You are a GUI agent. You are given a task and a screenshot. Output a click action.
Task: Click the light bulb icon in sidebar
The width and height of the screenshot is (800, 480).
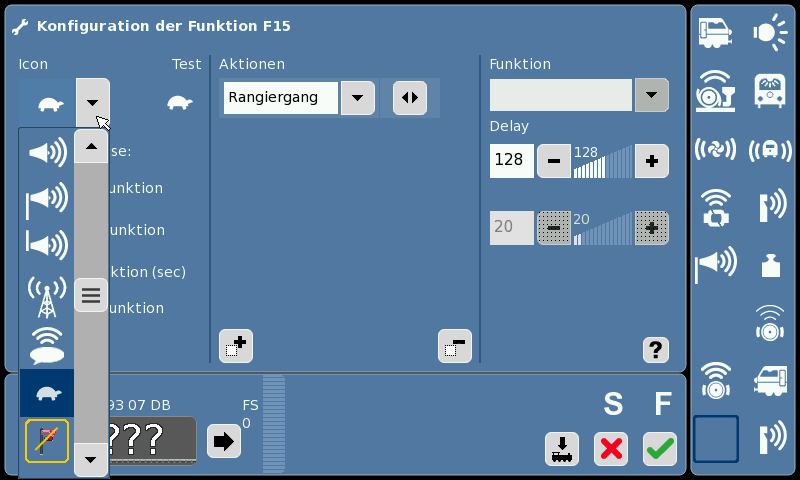coord(770,33)
